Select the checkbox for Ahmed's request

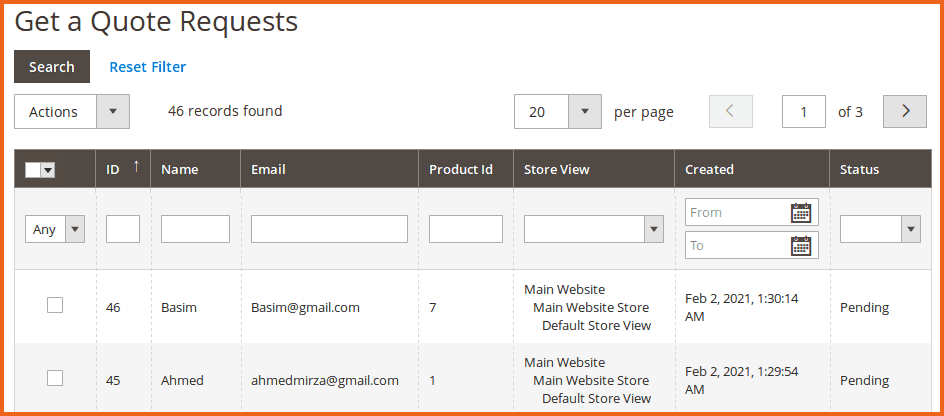(55, 378)
